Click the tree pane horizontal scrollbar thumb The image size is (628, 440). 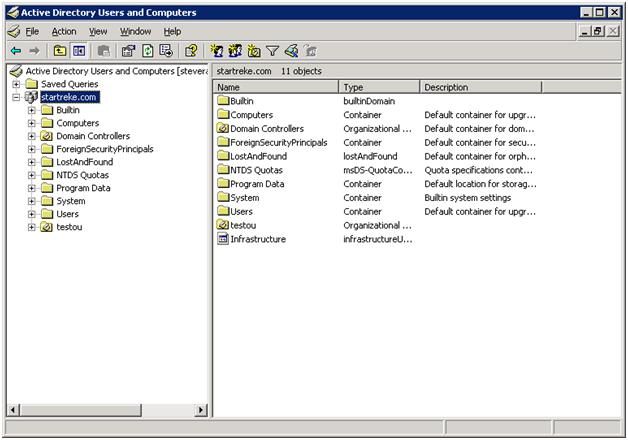coord(81,410)
